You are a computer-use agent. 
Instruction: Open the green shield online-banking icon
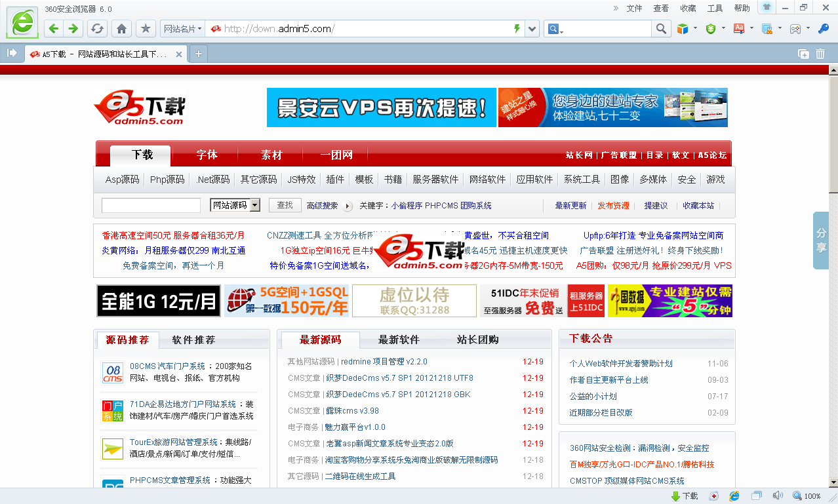click(x=711, y=29)
